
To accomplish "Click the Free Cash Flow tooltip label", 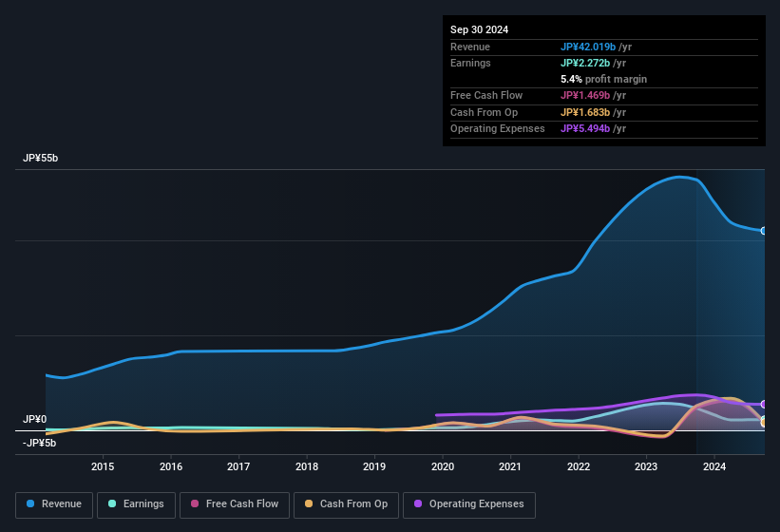I will [486, 95].
